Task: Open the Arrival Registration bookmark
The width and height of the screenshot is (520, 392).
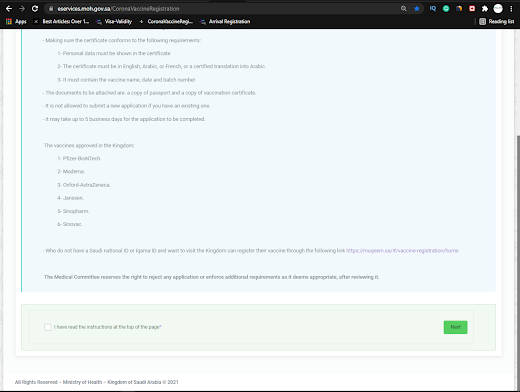Action: (225, 22)
